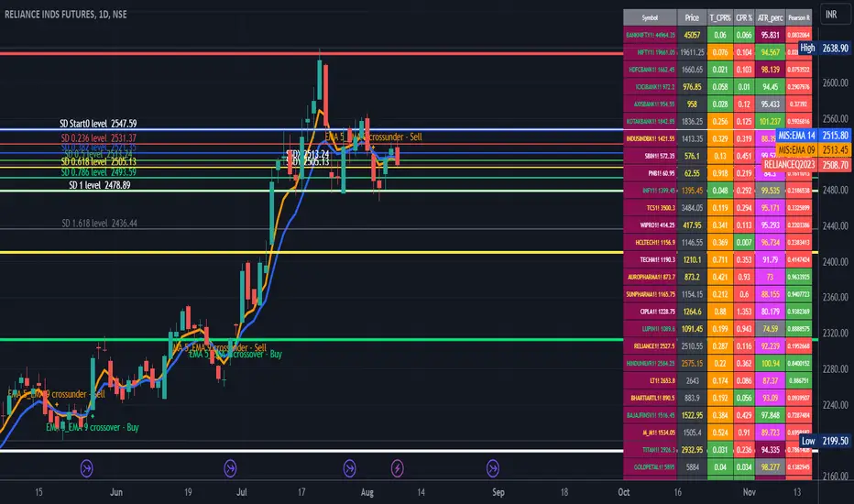The width and height of the screenshot is (854, 504).
Task: Click the HDFCBANK1! symbol cell
Action: pos(650,70)
